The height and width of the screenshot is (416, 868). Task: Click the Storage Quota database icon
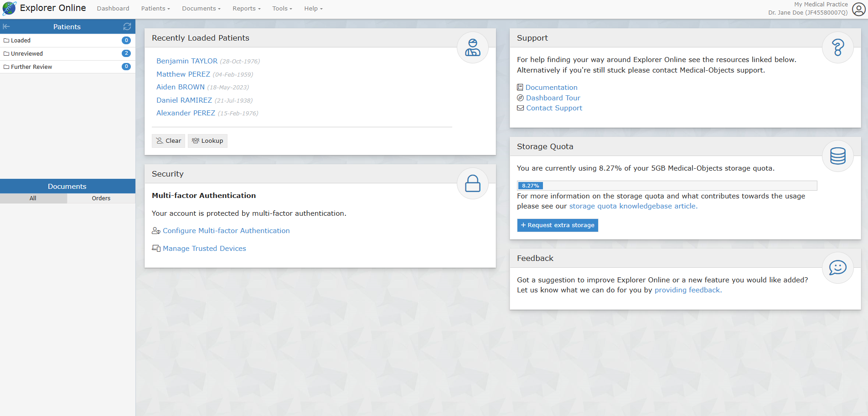[837, 156]
